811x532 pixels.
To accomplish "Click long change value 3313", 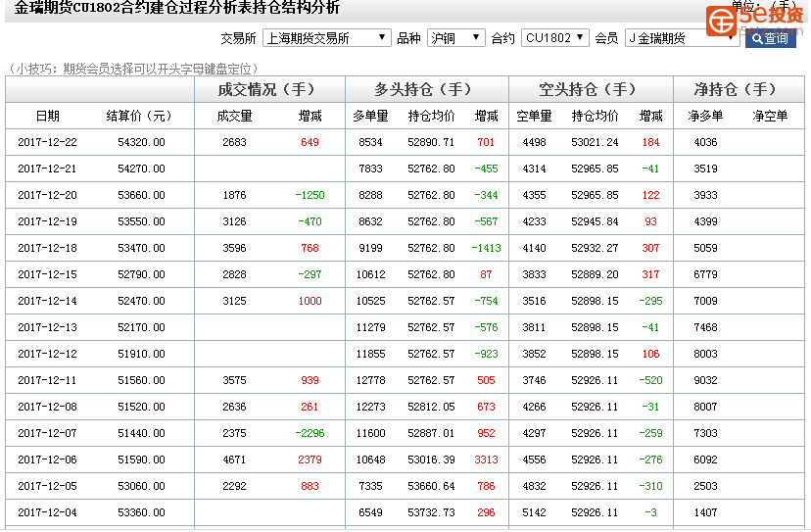I will pyautogui.click(x=486, y=459).
